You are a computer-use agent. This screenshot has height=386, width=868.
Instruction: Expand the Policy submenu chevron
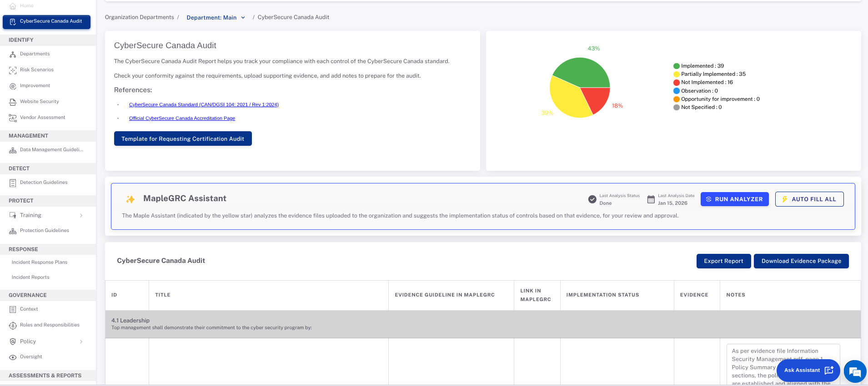coord(81,341)
